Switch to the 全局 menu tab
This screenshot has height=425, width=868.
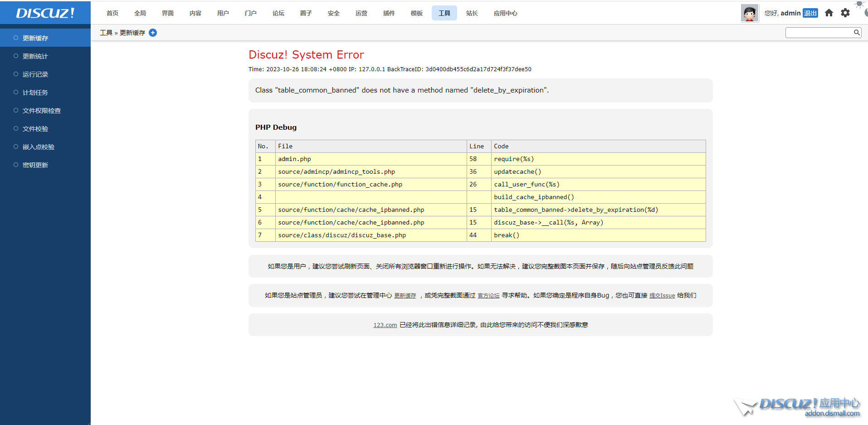pyautogui.click(x=140, y=13)
